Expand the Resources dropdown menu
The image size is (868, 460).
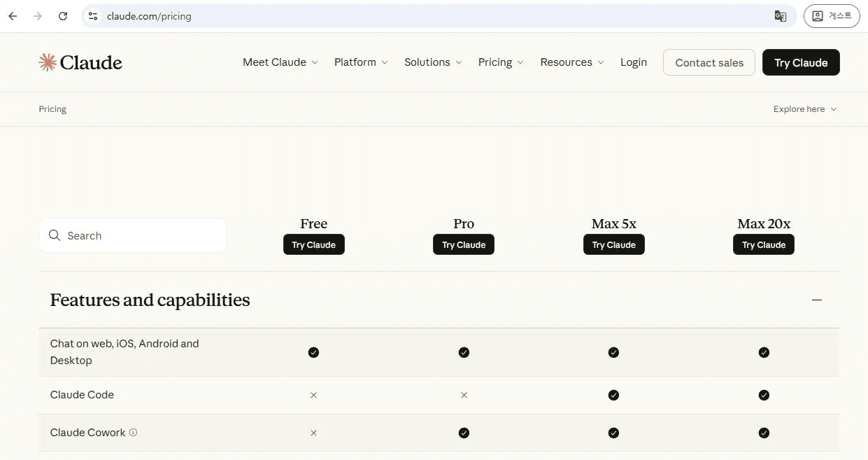tap(571, 62)
